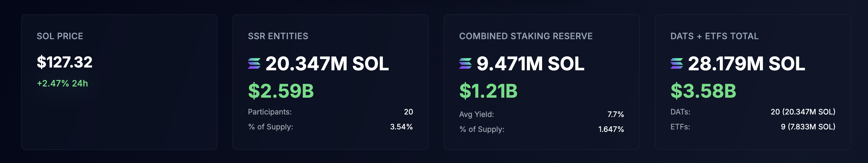The height and width of the screenshot is (163, 868).
Task: Click the $127.32 price value
Action: pyautogui.click(x=64, y=62)
